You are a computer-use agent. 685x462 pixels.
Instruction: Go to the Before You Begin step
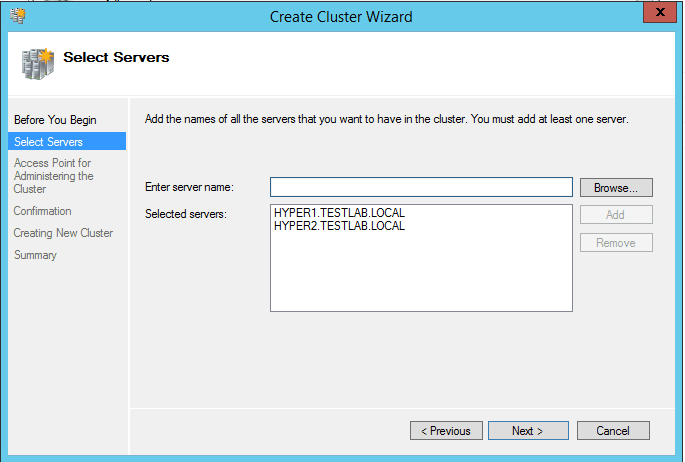pos(55,120)
